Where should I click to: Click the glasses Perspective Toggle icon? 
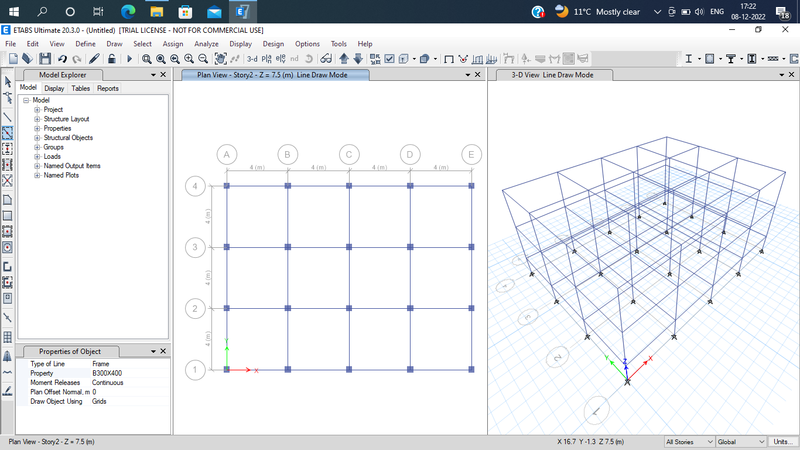point(326,59)
